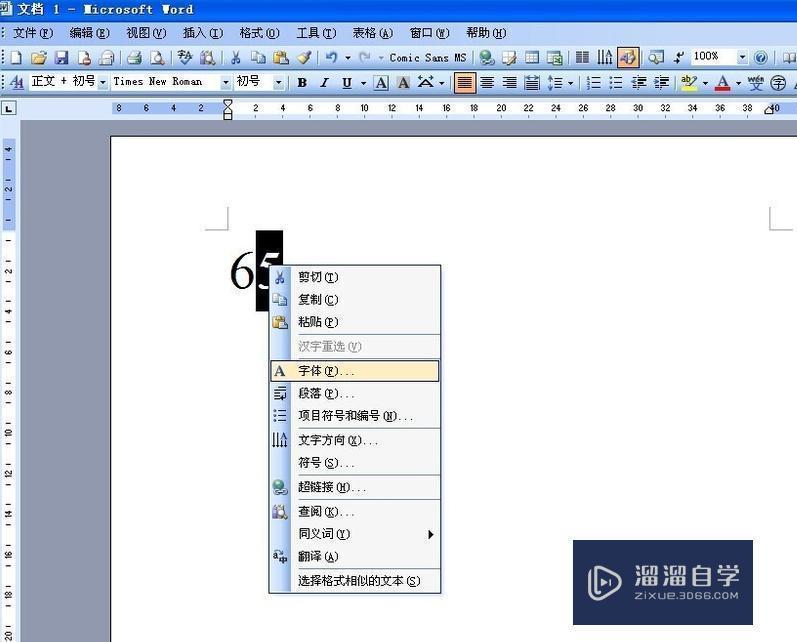Open the Research binoculars icon in toolbar
The image size is (797, 642).
pyautogui.click(x=207, y=57)
